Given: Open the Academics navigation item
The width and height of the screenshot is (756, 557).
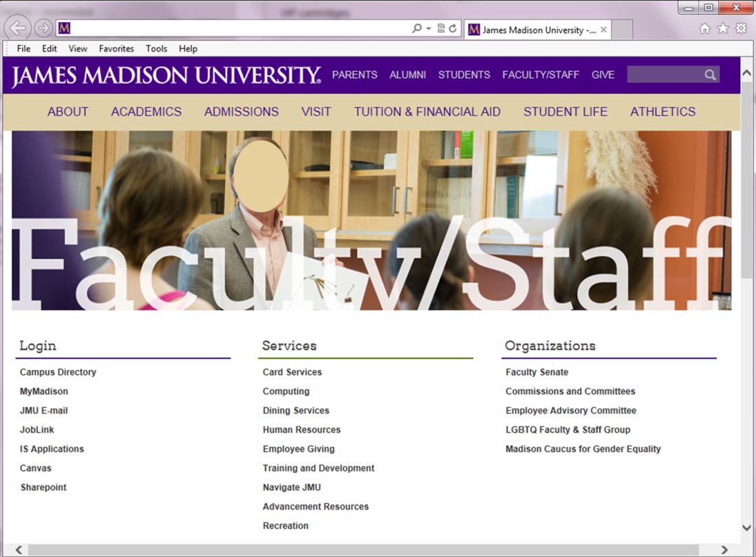Looking at the screenshot, I should tap(146, 112).
